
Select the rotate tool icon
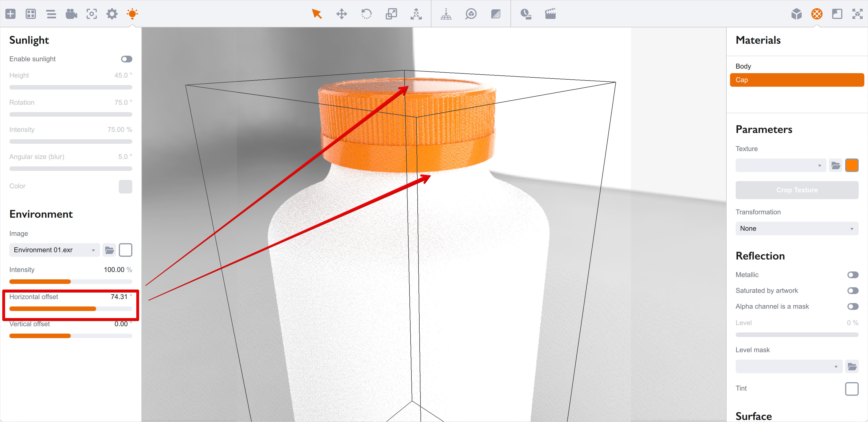366,14
